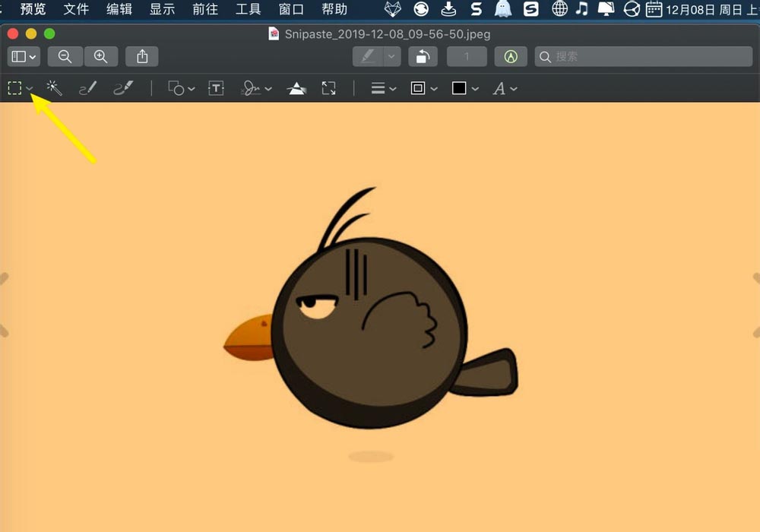The height and width of the screenshot is (532, 760).
Task: Click the date 12月08日 in menu bar
Action: click(x=690, y=9)
